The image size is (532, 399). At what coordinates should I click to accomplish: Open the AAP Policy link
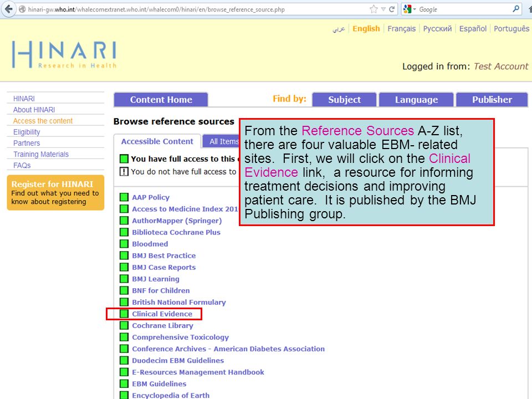151,197
